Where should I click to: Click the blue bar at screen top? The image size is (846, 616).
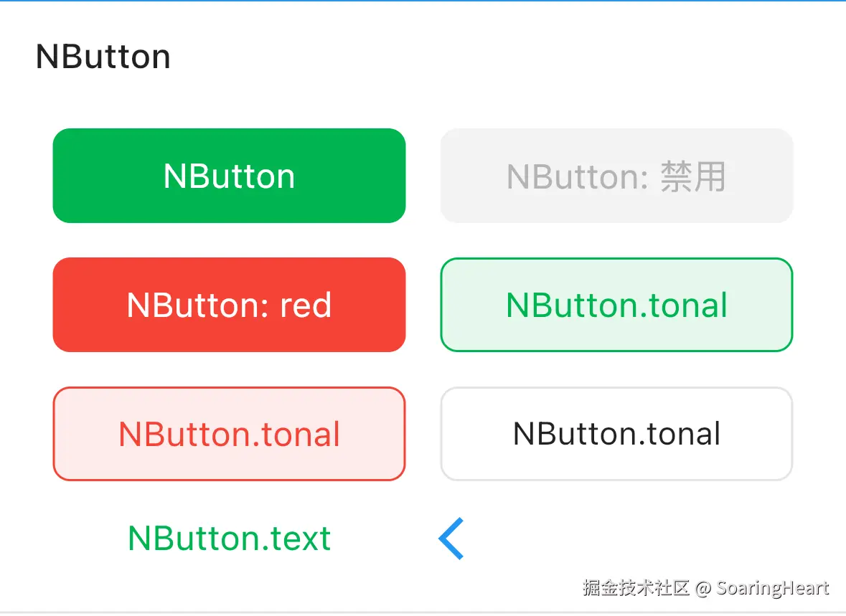[423, 2]
